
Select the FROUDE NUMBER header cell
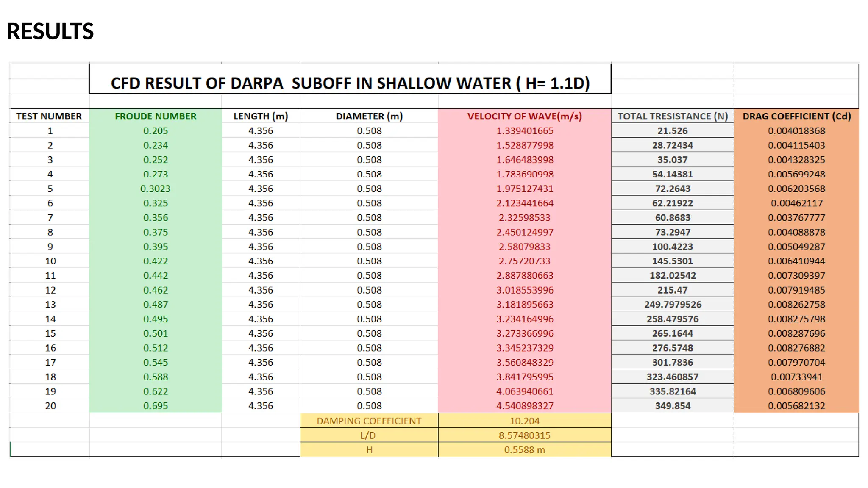[x=156, y=116]
